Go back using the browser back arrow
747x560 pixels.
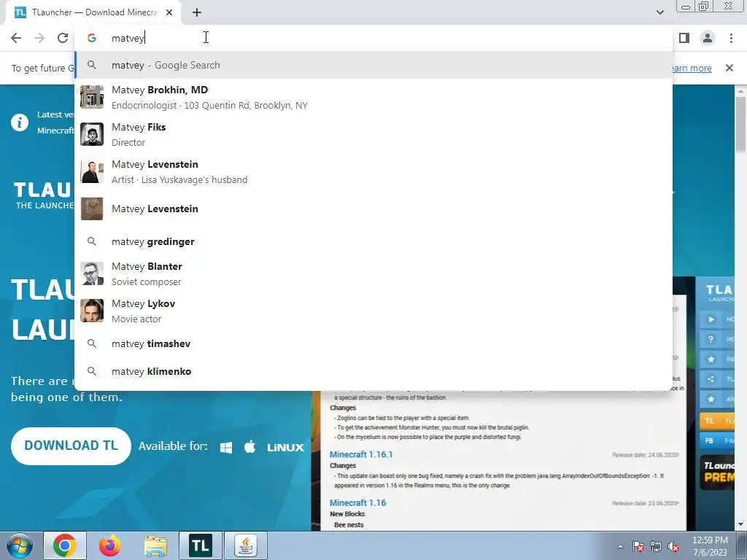16,38
